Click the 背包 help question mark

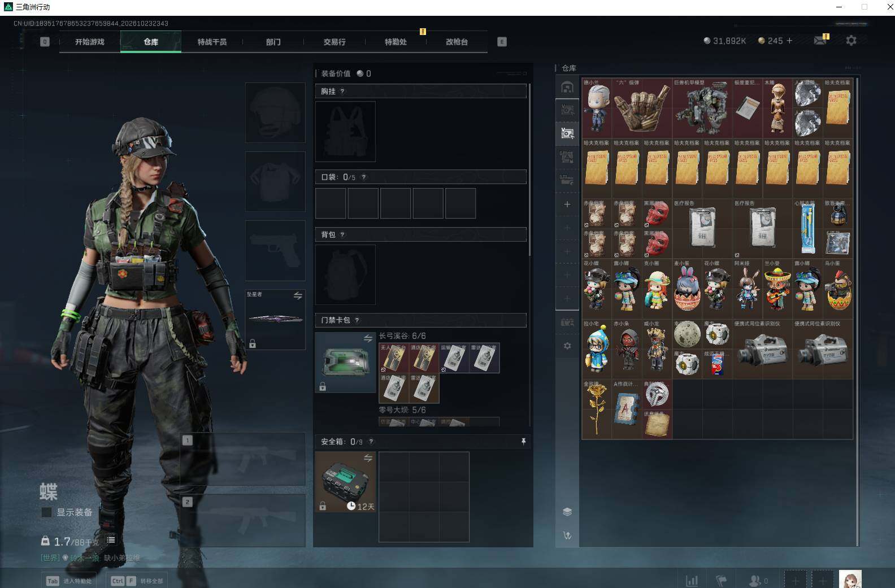[x=342, y=235]
